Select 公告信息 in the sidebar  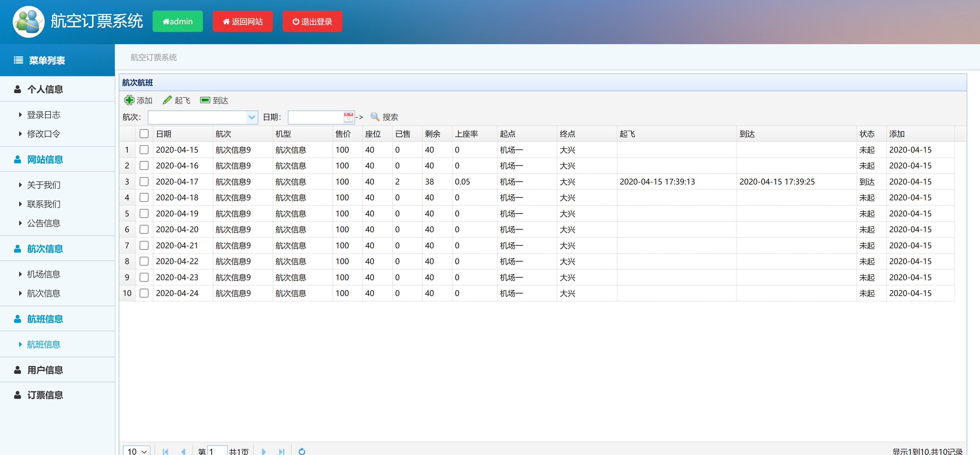pyautogui.click(x=43, y=223)
